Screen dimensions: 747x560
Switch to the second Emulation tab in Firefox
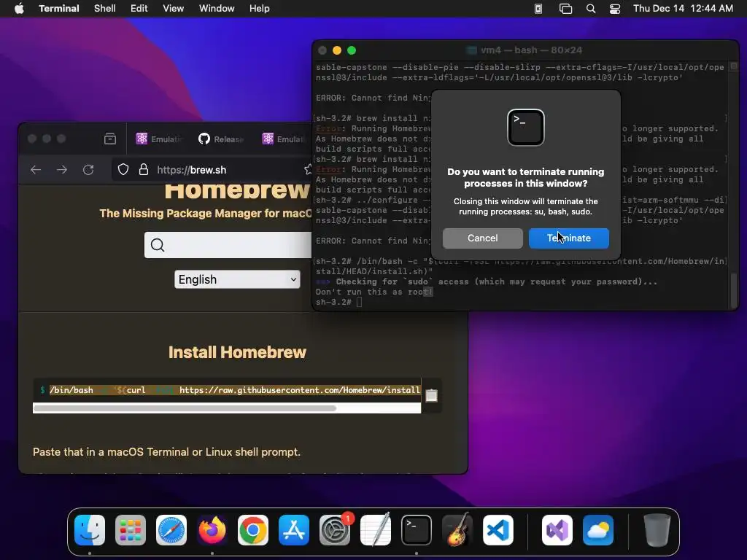pos(284,139)
